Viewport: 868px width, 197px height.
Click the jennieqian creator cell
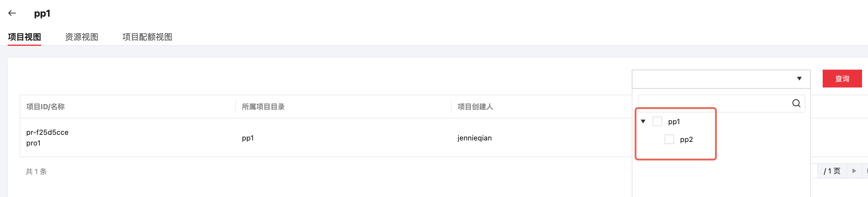(475, 138)
